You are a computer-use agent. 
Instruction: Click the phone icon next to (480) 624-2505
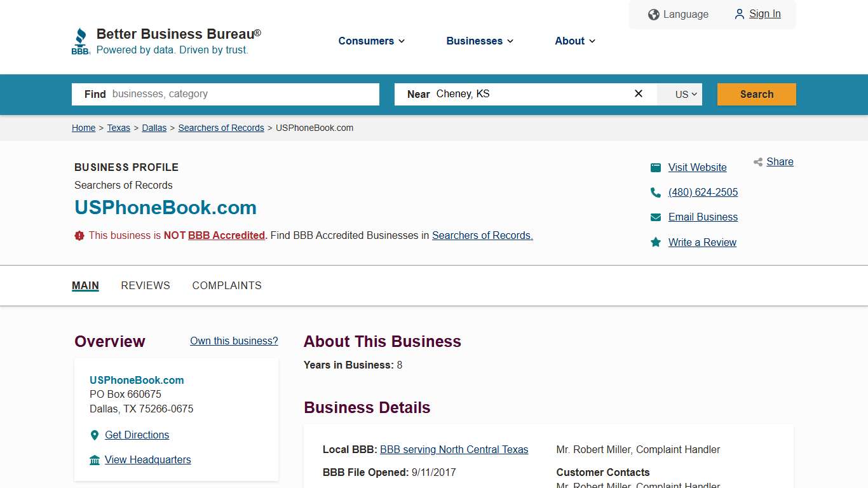(655, 192)
